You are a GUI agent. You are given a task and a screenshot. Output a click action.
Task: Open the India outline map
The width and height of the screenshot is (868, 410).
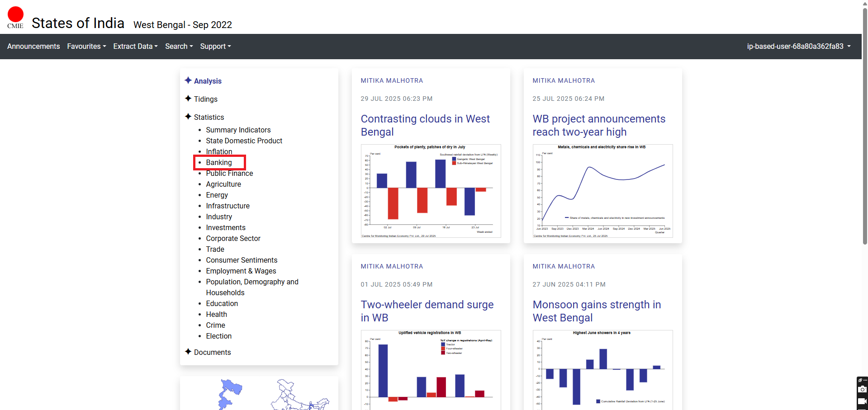click(299, 396)
